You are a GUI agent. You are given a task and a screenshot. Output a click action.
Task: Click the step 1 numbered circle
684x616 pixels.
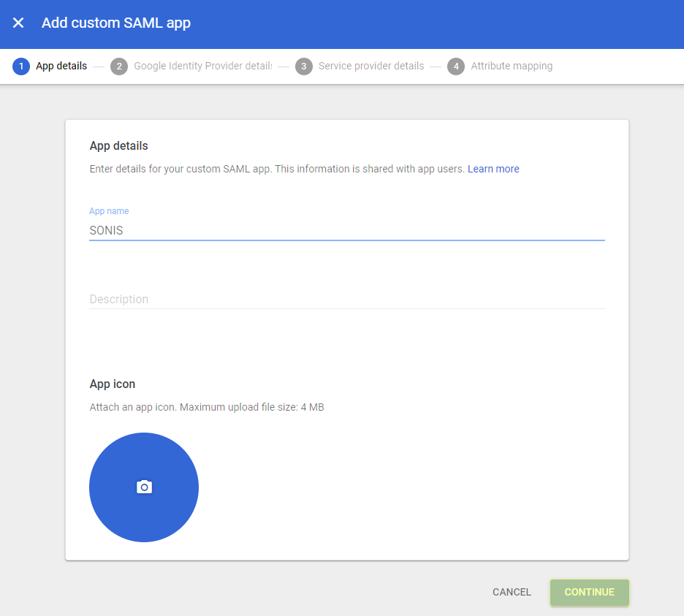[x=20, y=66]
